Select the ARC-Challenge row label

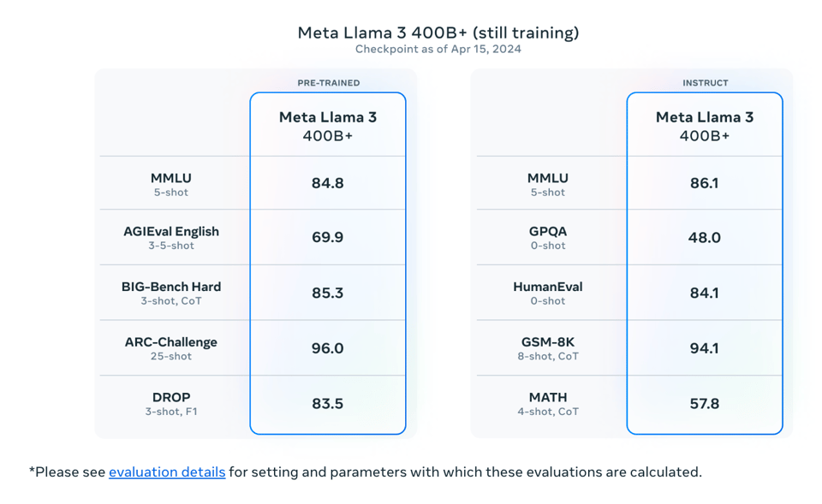point(171,342)
